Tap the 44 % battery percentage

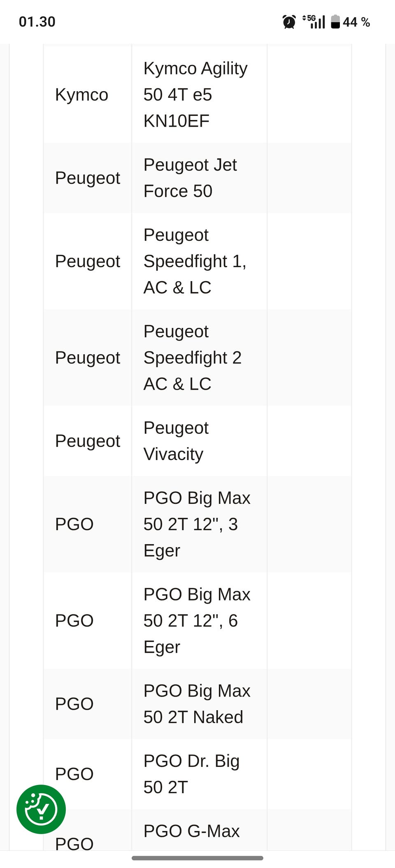(x=356, y=22)
